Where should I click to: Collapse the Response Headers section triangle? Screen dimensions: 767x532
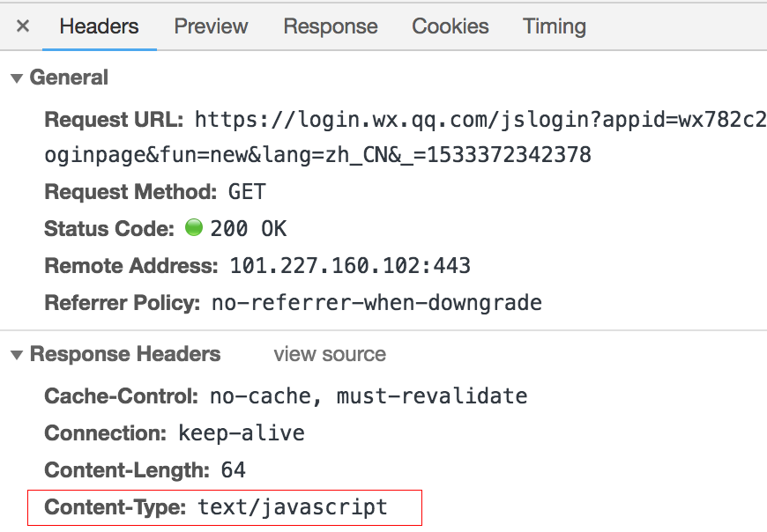point(16,355)
